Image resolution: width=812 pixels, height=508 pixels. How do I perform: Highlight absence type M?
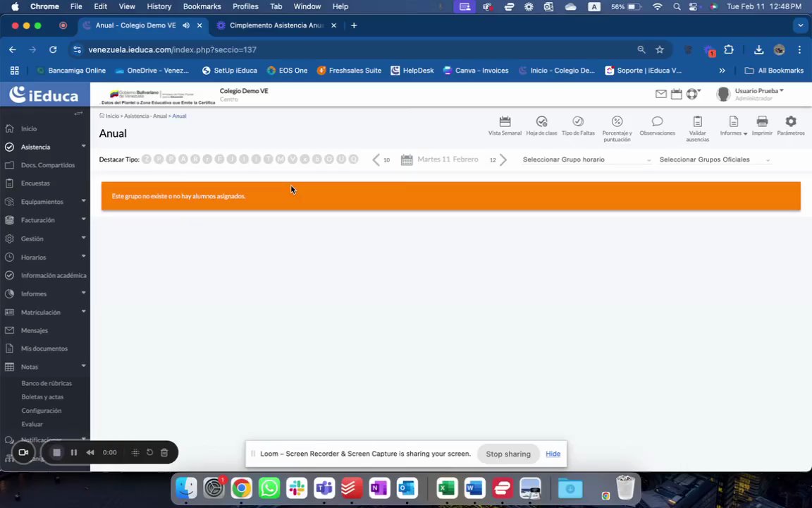click(x=280, y=159)
